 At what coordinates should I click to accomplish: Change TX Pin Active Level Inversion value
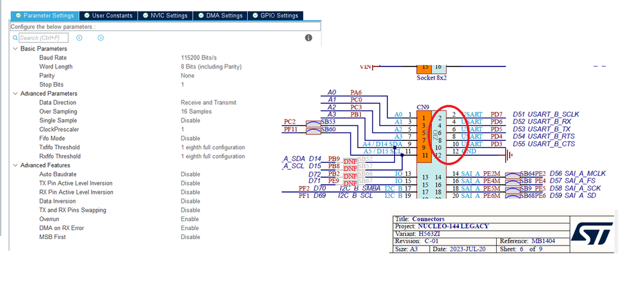pyautogui.click(x=190, y=183)
